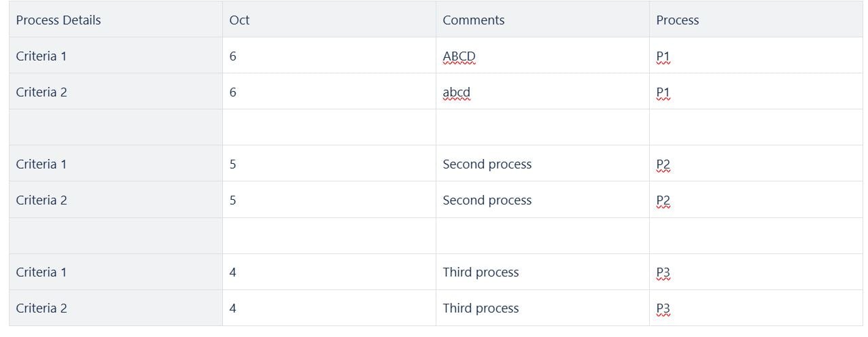The height and width of the screenshot is (337, 868).
Task: Select P2 cell in the Criteria 1 row
Action: [x=756, y=164]
